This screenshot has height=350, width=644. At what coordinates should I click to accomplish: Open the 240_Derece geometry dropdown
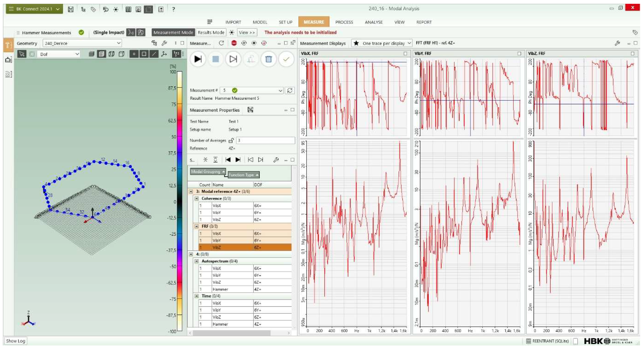click(x=119, y=43)
